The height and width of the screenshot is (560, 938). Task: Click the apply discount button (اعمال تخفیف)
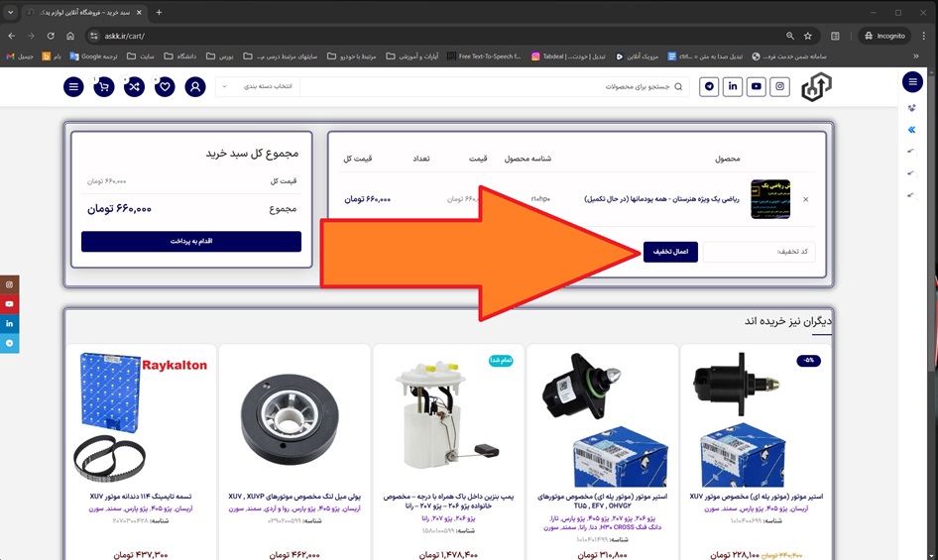[x=671, y=252]
